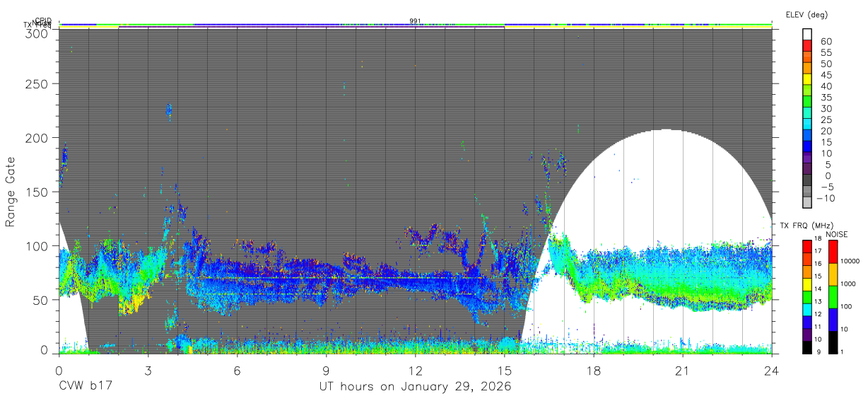
Task: Click the "-10" label on the ELEV scale
Action: 826,198
